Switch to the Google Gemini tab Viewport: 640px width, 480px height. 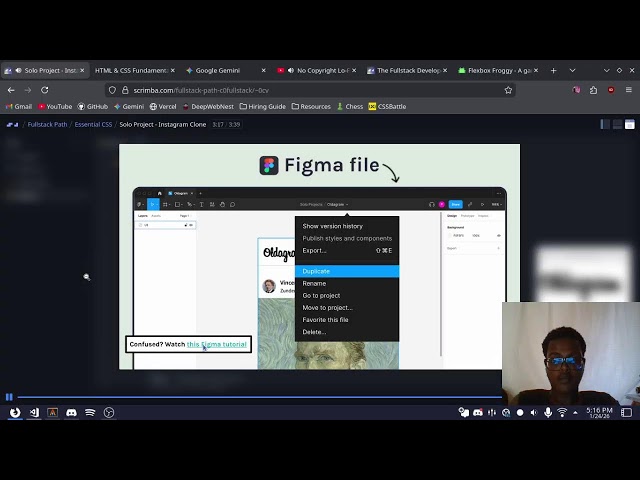pyautogui.click(x=218, y=71)
